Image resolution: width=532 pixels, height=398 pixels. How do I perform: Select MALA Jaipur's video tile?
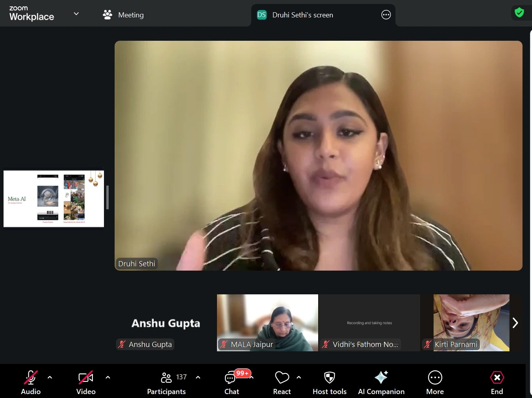267,322
